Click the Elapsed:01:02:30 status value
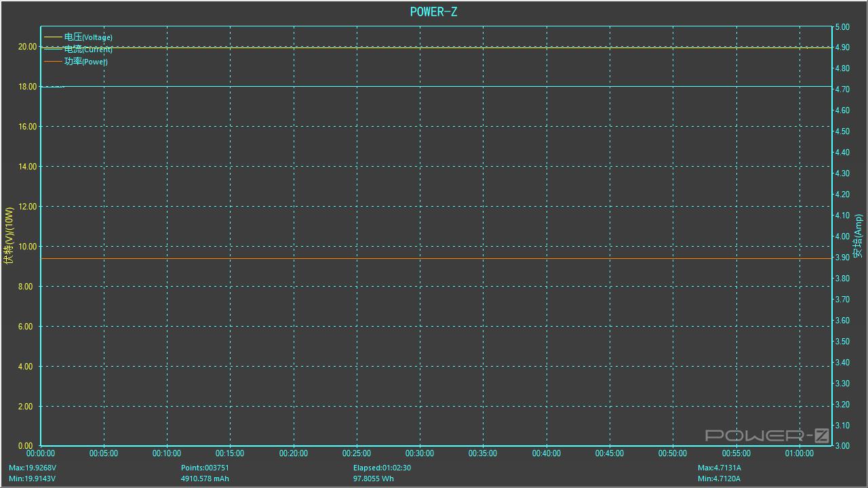 (x=382, y=468)
